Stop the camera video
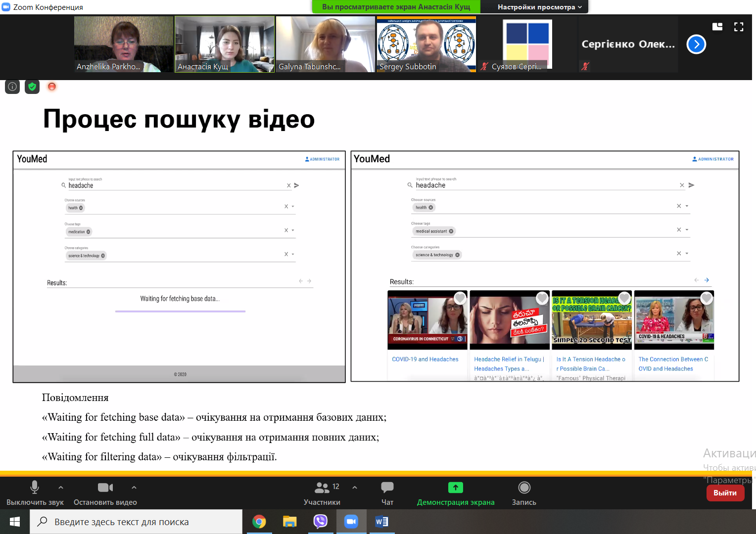This screenshot has width=756, height=534. pos(105,493)
